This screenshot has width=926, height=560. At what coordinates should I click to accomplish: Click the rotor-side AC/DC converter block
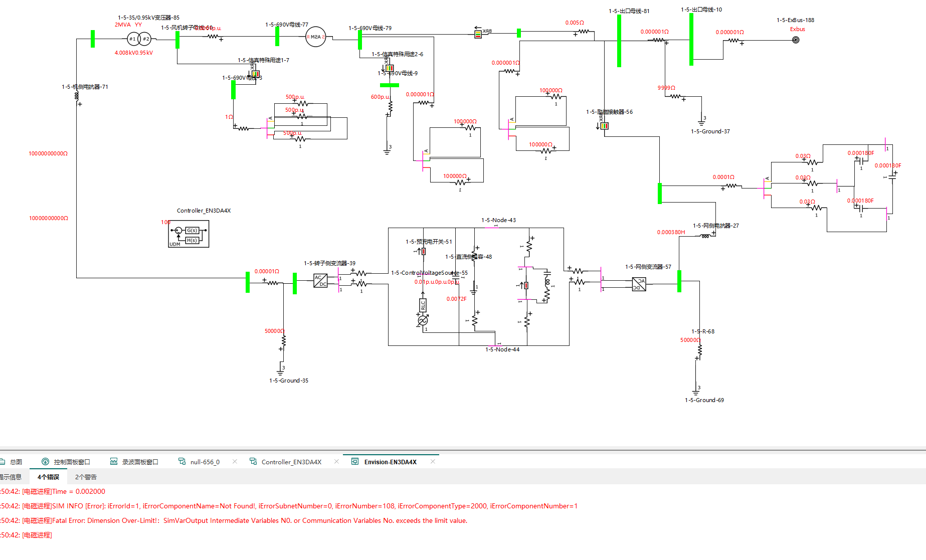[320, 281]
